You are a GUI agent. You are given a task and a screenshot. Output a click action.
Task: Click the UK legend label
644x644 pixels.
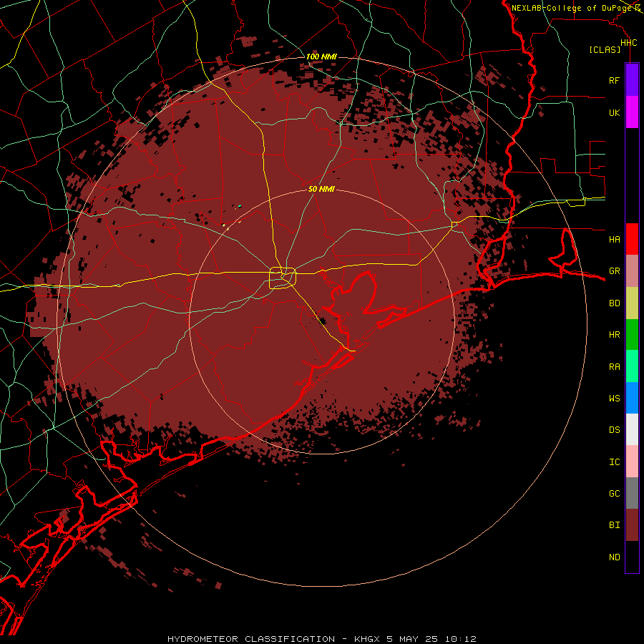point(614,113)
